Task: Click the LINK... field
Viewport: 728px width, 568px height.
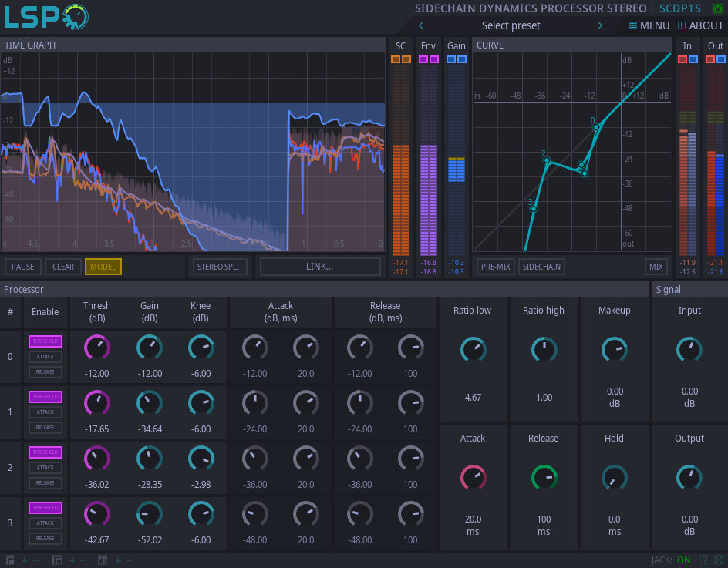Action: click(320, 267)
